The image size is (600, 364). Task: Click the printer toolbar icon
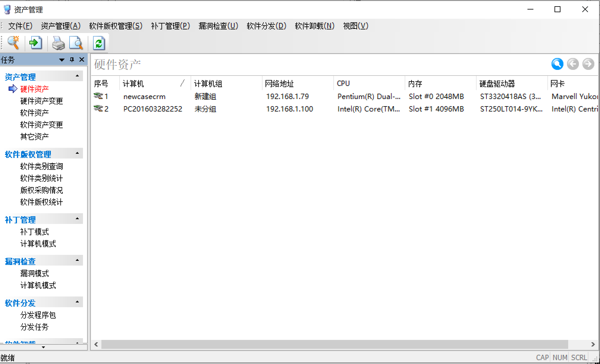(58, 44)
